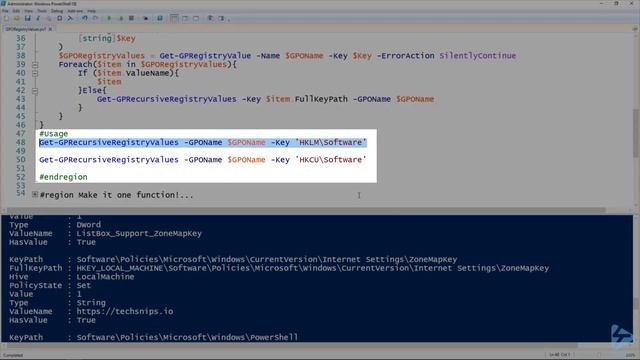The image size is (640, 360).
Task: Click 'SilentlyContinue' on line 38
Action: (x=478, y=56)
